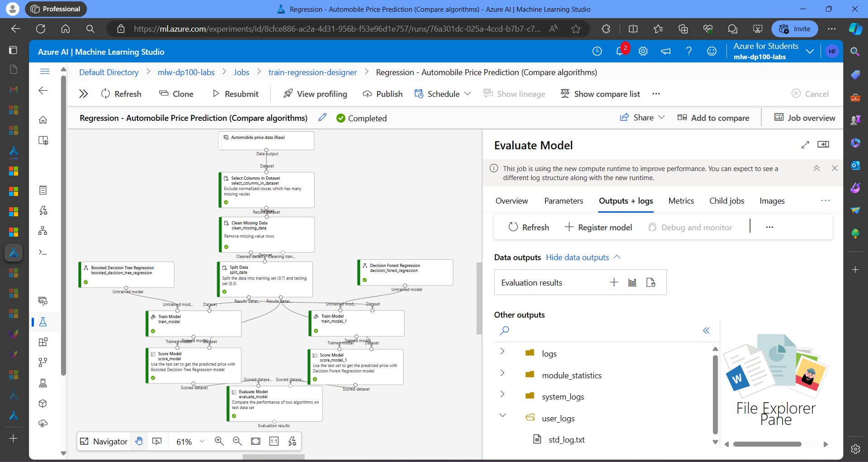Screen dimensions: 868x462
Task: Open the Share dropdown
Action: point(642,118)
